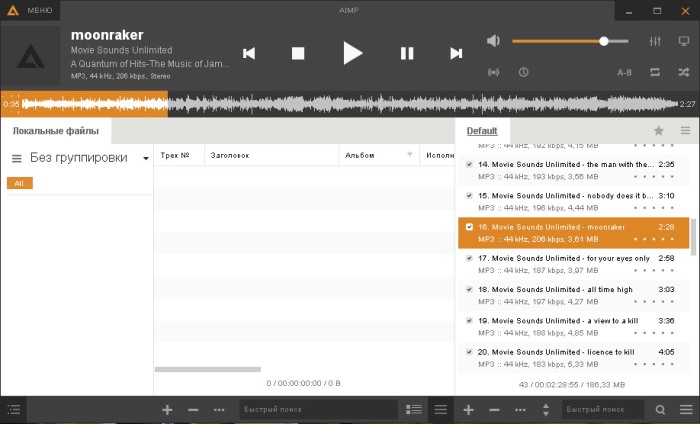Select track 18 all time high
This screenshot has height=424, width=700.
click(574, 295)
